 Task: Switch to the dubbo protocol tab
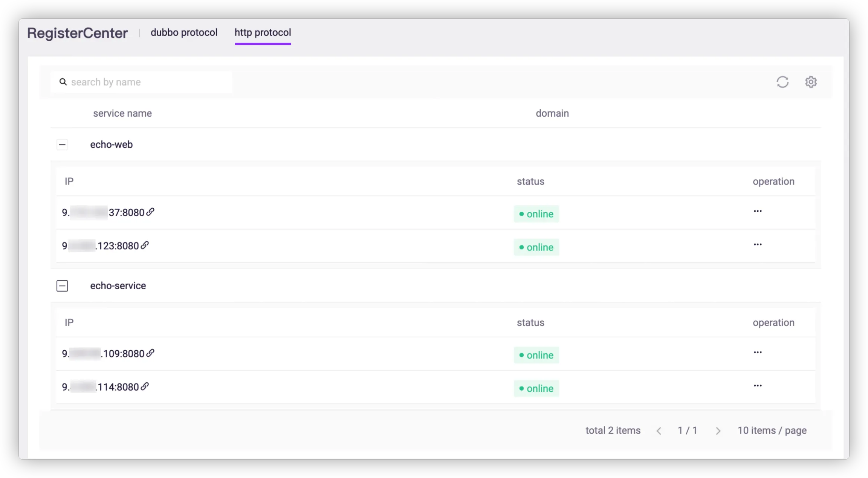pos(184,33)
